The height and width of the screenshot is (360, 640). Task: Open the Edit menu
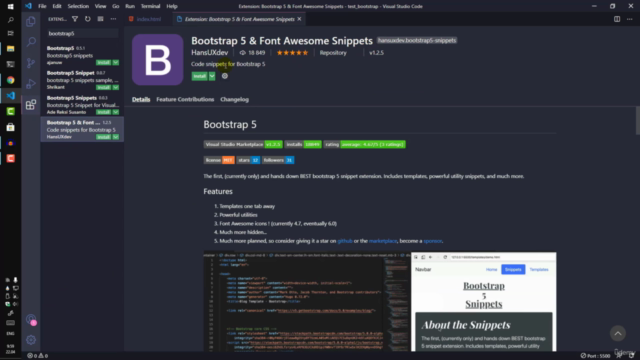point(57,6)
